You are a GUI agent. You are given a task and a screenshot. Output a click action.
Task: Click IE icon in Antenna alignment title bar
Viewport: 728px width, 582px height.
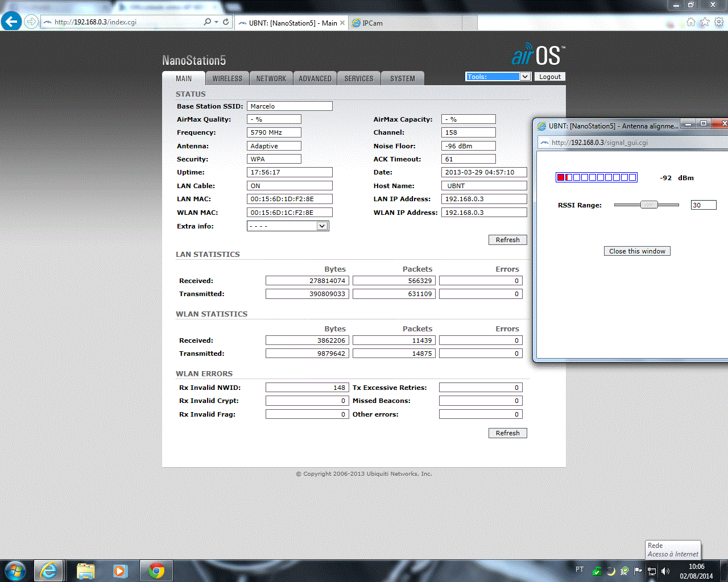click(x=542, y=126)
